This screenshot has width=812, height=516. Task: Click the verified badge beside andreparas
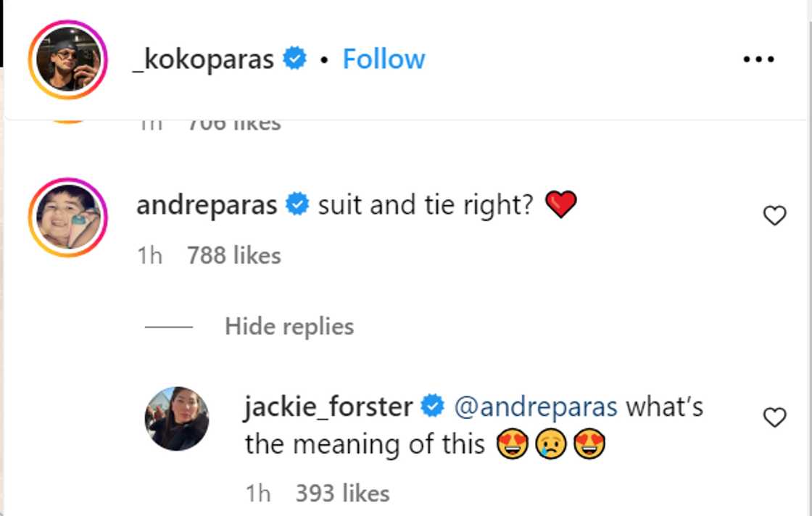click(297, 206)
